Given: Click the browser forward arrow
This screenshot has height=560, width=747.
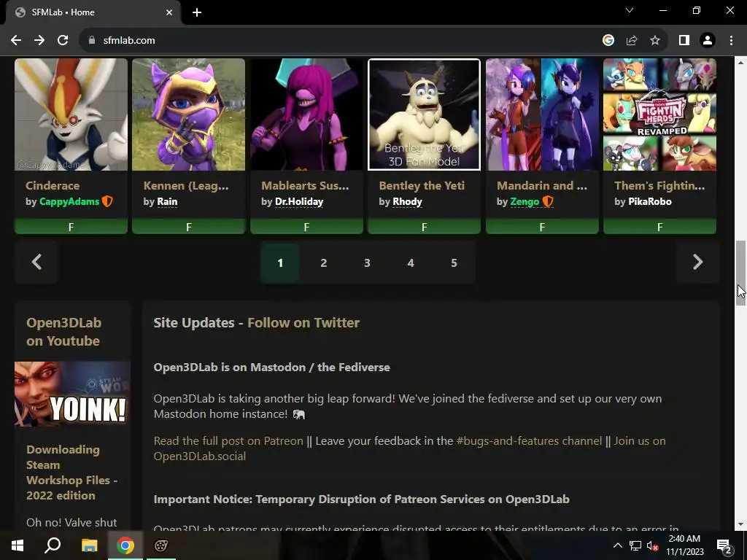Looking at the screenshot, I should pyautogui.click(x=39, y=41).
